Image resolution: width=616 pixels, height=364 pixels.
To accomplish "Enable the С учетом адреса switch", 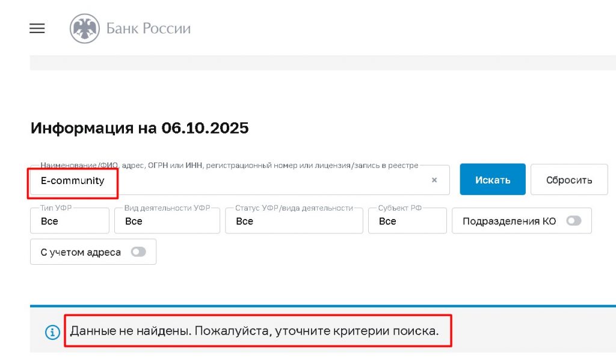I will [138, 252].
